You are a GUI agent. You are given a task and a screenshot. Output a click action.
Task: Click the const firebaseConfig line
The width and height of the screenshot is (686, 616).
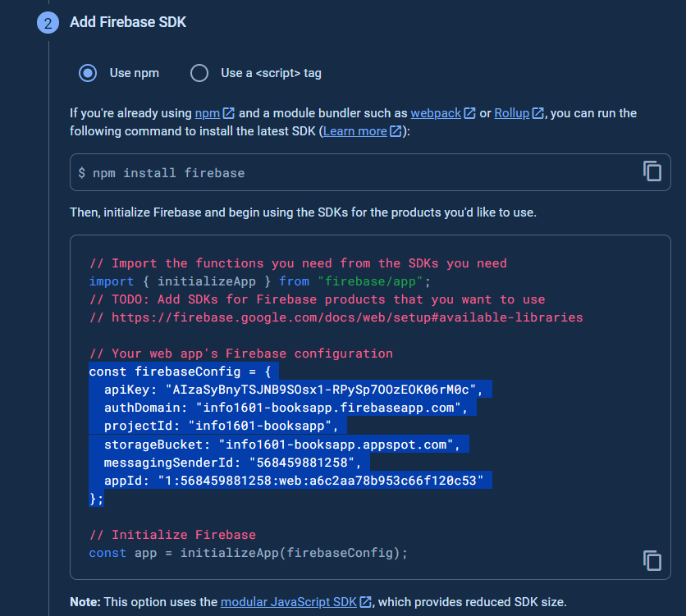click(x=180, y=372)
